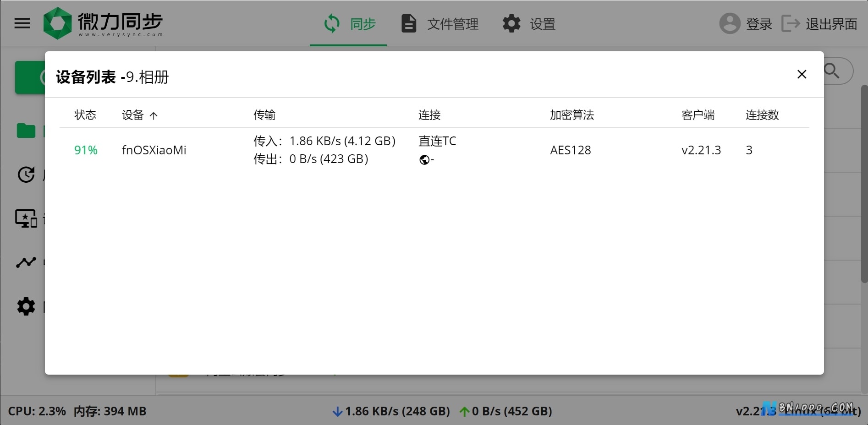Open the 文件管理 tab
The image size is (868, 425).
[x=439, y=24]
